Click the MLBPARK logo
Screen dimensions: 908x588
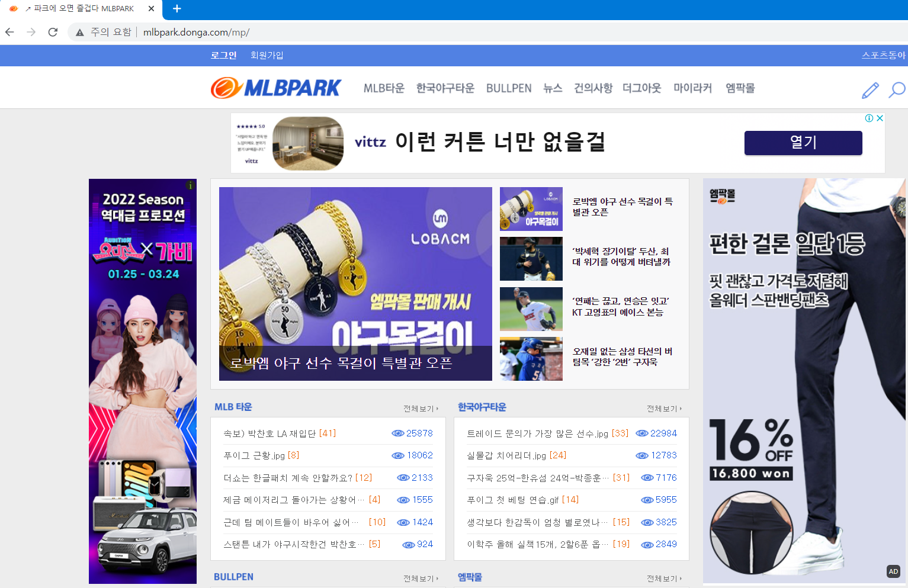[x=276, y=88]
